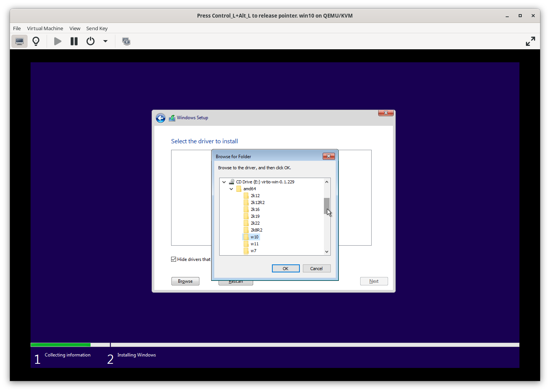Collapse the CD Drive (E:) node
The width and height of the screenshot is (550, 392).
(x=224, y=182)
